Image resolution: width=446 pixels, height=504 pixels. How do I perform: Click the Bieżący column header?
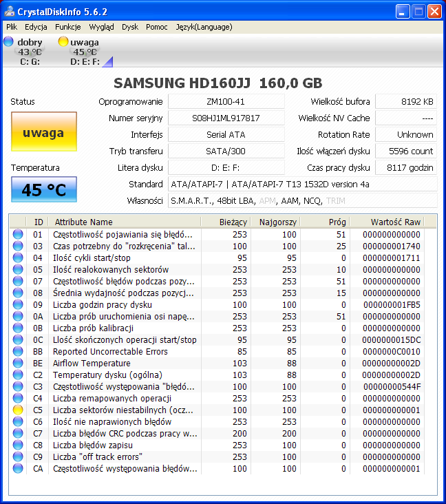[x=226, y=222]
